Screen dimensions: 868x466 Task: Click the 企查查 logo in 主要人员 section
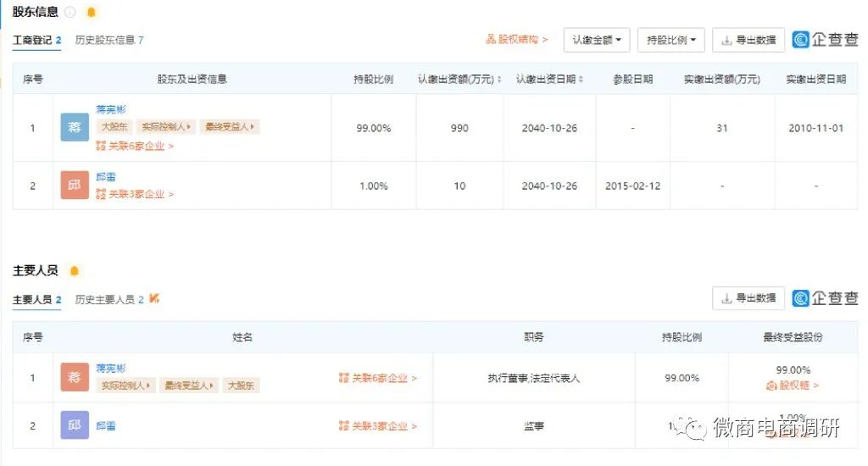point(825,298)
